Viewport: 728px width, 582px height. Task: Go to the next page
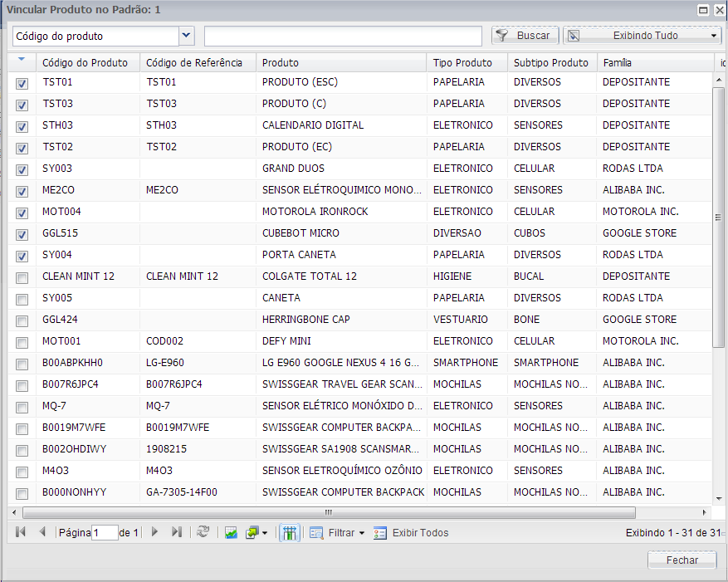[154, 532]
